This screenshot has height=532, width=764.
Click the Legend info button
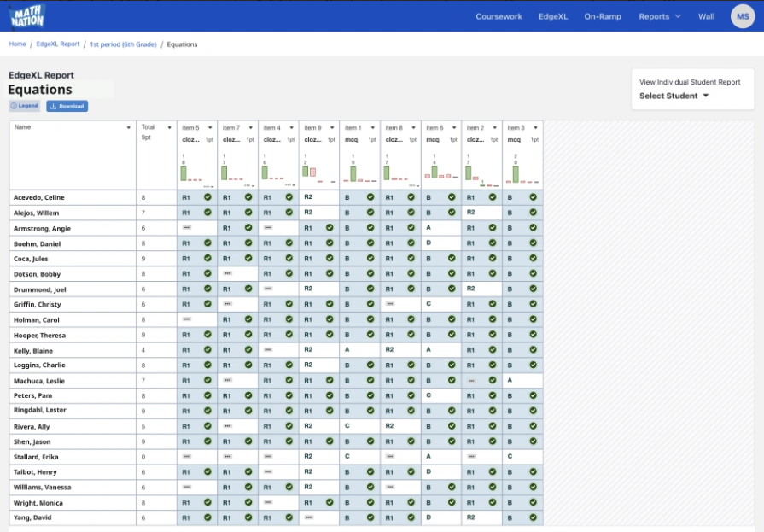[x=25, y=106]
